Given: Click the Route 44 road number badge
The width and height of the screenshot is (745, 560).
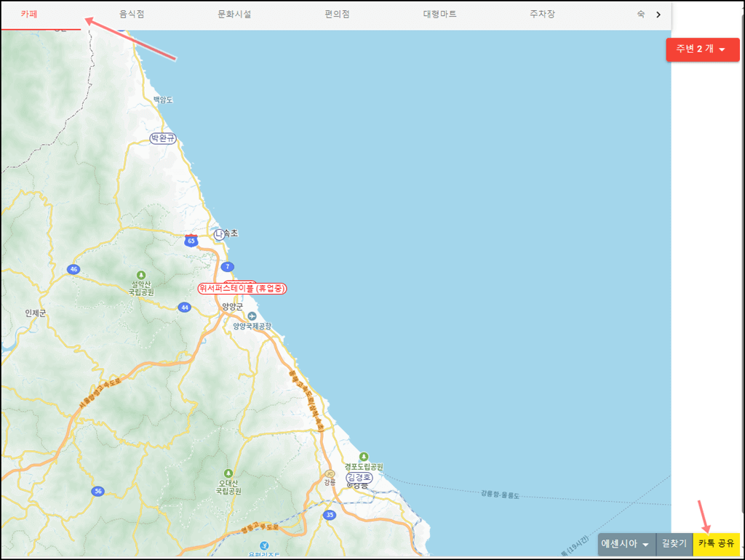Looking at the screenshot, I should point(185,307).
